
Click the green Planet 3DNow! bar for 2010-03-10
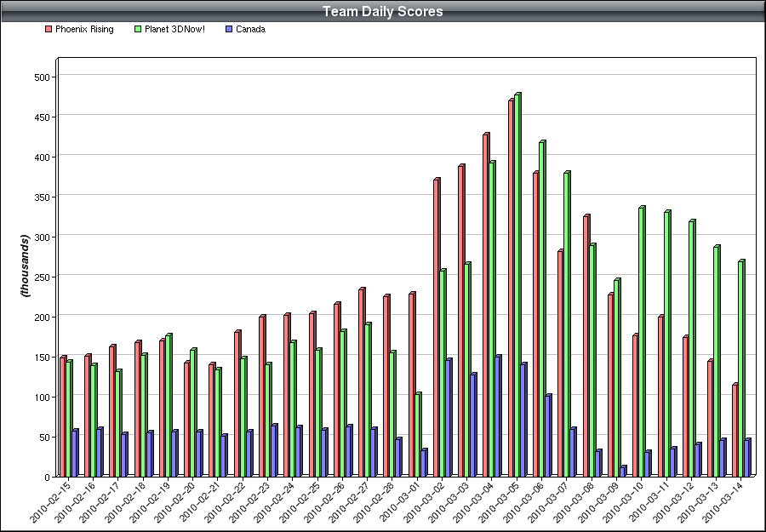click(x=642, y=341)
